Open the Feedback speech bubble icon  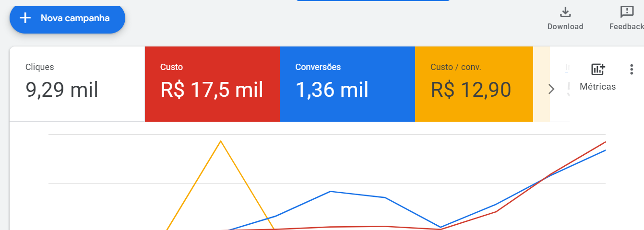tap(627, 12)
